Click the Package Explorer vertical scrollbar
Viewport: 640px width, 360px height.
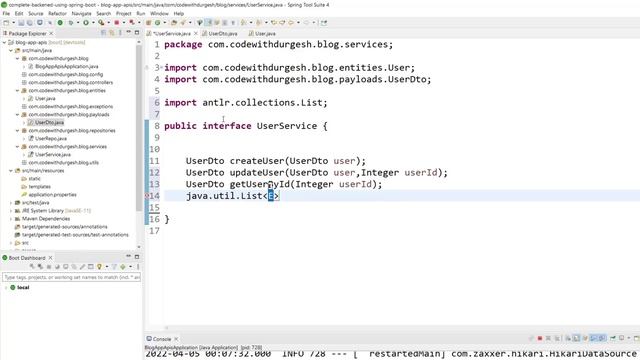pyautogui.click(x=139, y=127)
